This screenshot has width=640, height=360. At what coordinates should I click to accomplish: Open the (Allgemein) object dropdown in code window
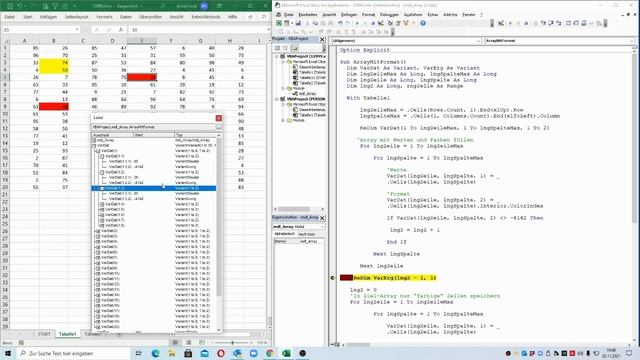click(x=478, y=41)
